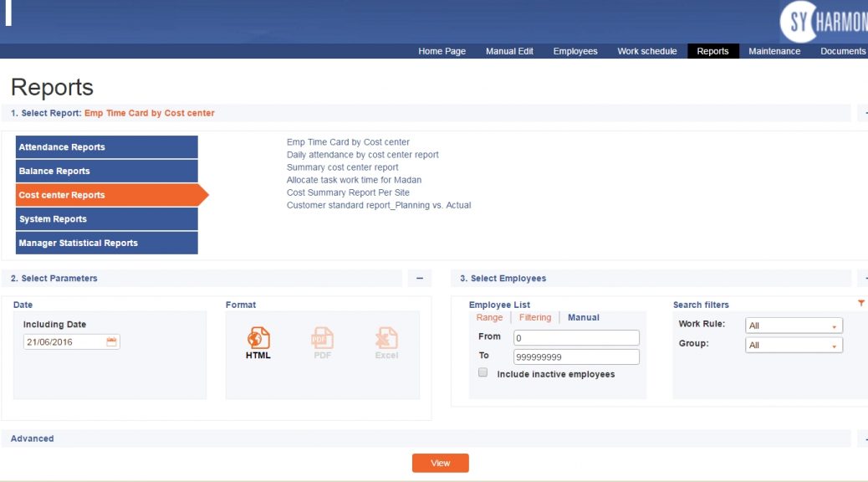Click the Including Date input field

65,341
